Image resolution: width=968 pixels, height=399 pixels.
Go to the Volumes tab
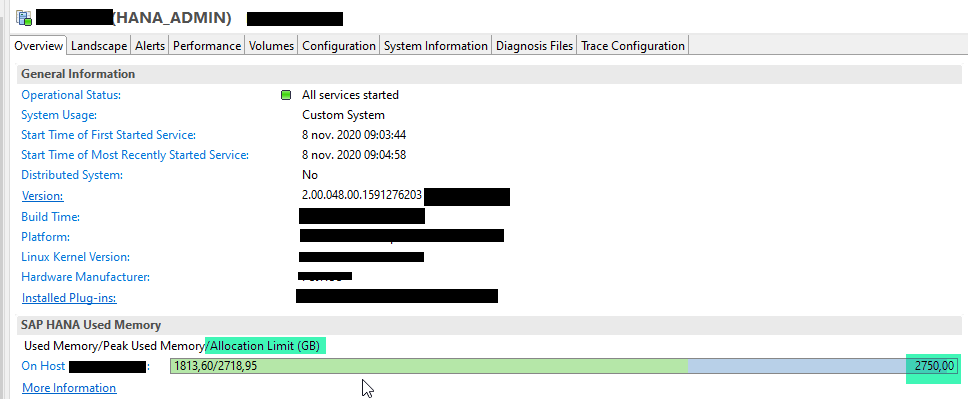[x=272, y=46]
